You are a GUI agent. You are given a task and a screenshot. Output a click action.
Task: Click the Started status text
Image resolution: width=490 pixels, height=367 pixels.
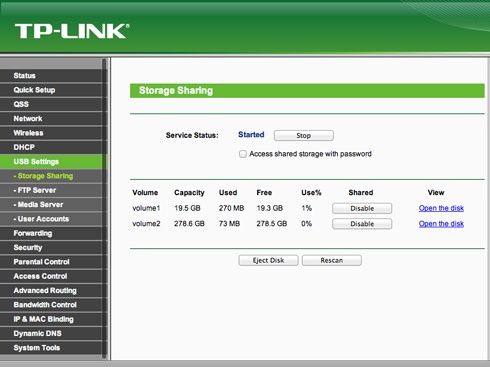251,135
